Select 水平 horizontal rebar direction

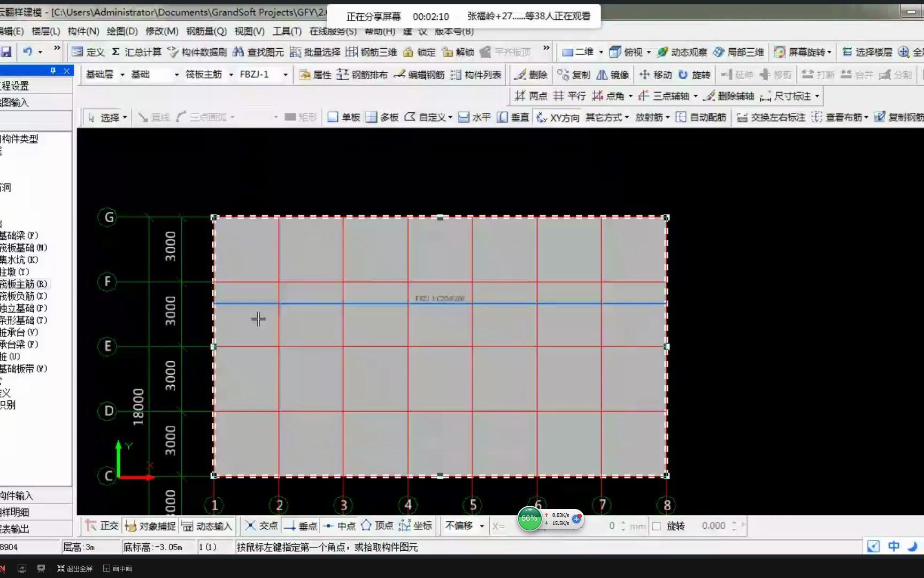click(x=475, y=117)
